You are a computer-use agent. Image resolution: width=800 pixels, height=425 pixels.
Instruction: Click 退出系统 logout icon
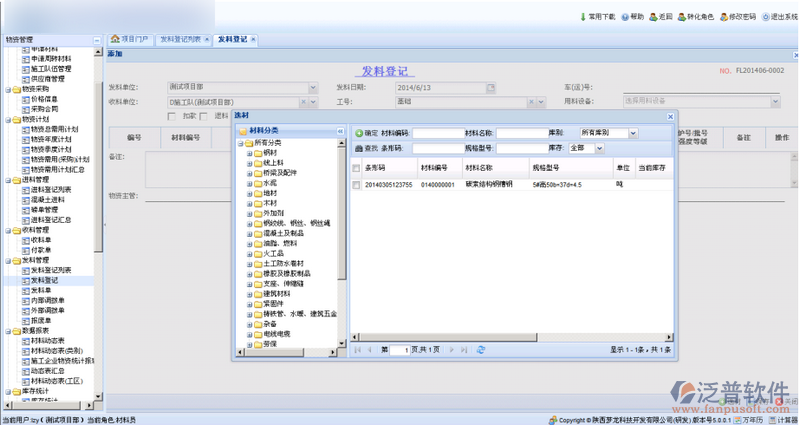tap(766, 17)
